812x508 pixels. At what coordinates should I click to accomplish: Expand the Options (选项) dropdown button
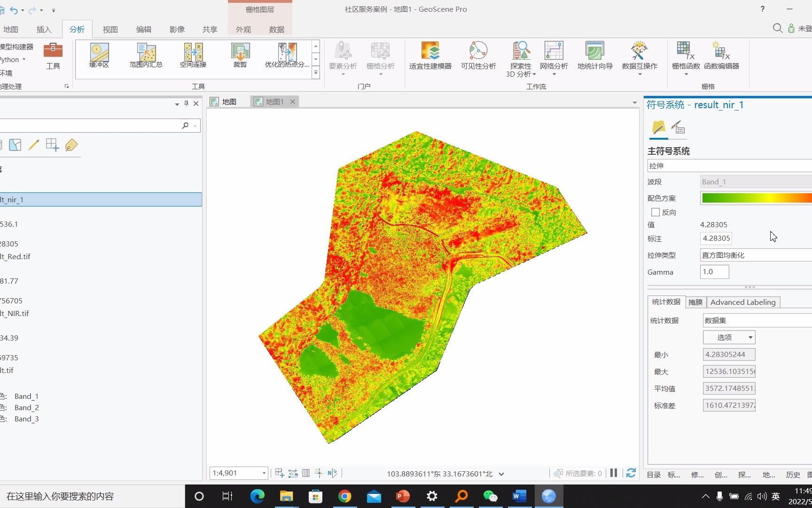pos(729,337)
